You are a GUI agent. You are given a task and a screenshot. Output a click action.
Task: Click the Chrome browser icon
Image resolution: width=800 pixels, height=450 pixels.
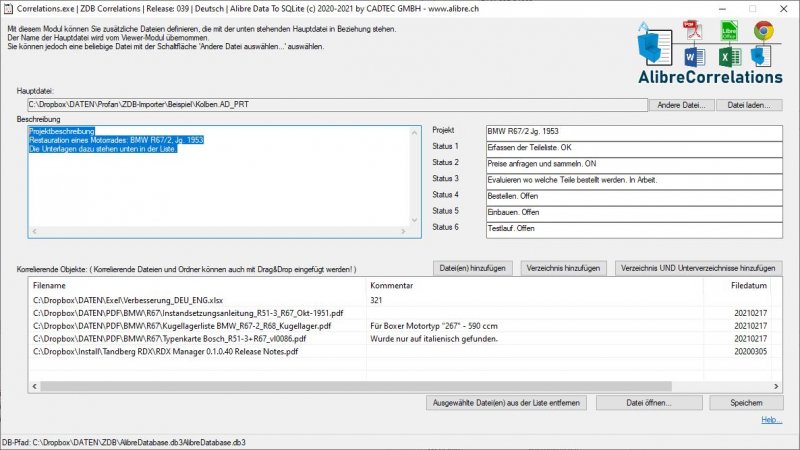764,30
